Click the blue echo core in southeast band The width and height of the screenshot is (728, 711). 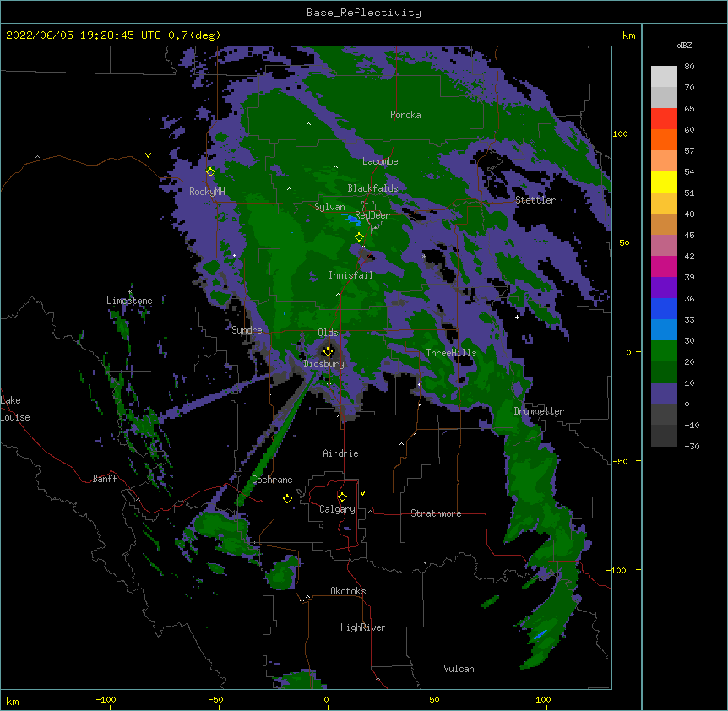click(540, 634)
